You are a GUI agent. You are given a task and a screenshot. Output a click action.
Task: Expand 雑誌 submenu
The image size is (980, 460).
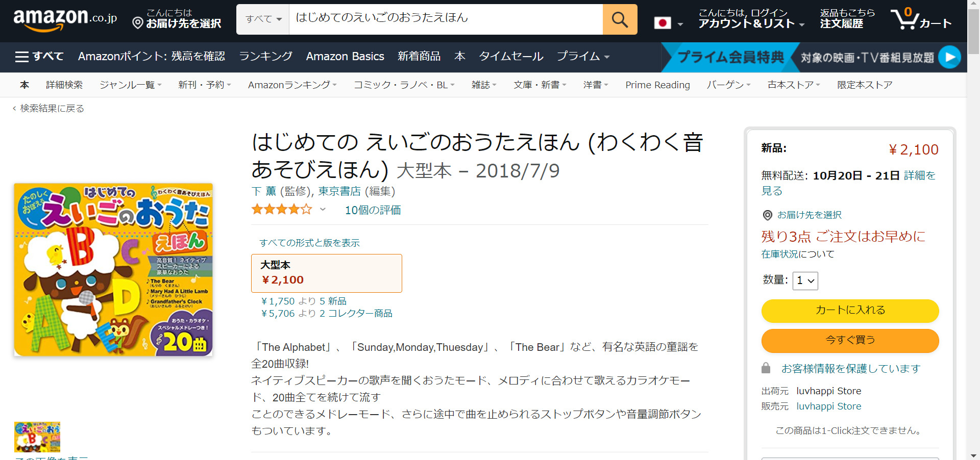[495, 85]
